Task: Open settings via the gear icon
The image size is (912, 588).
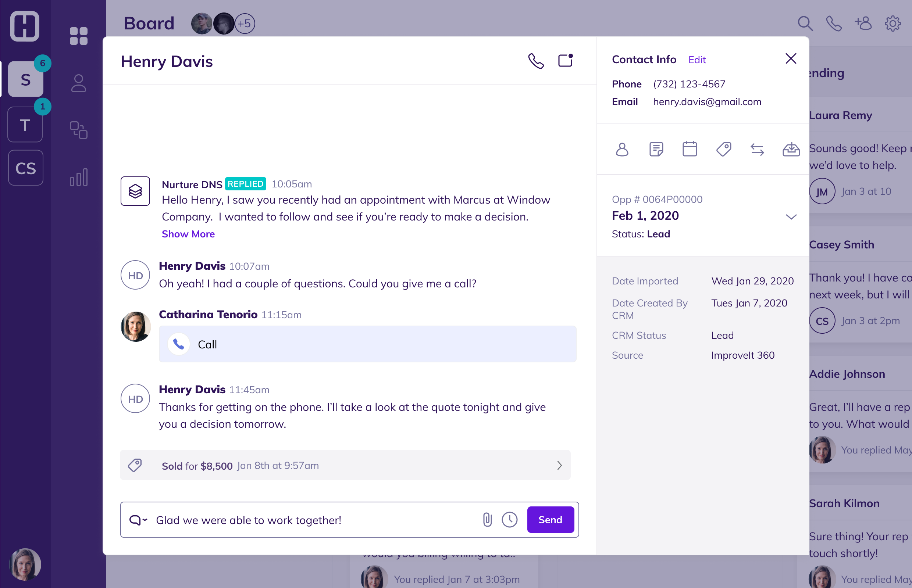Action: (893, 23)
